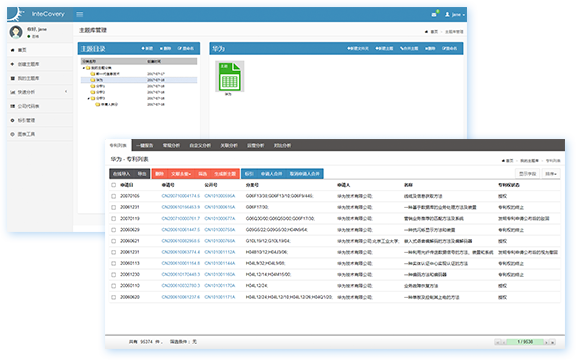Open the jane user dropdown in header

pyautogui.click(x=455, y=14)
